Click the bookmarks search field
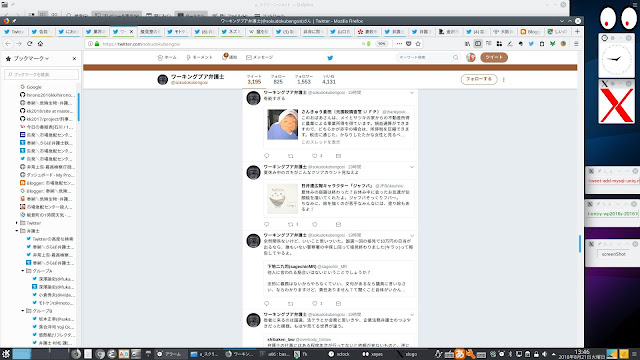Screen dimensions: 640x360 coord(41,74)
